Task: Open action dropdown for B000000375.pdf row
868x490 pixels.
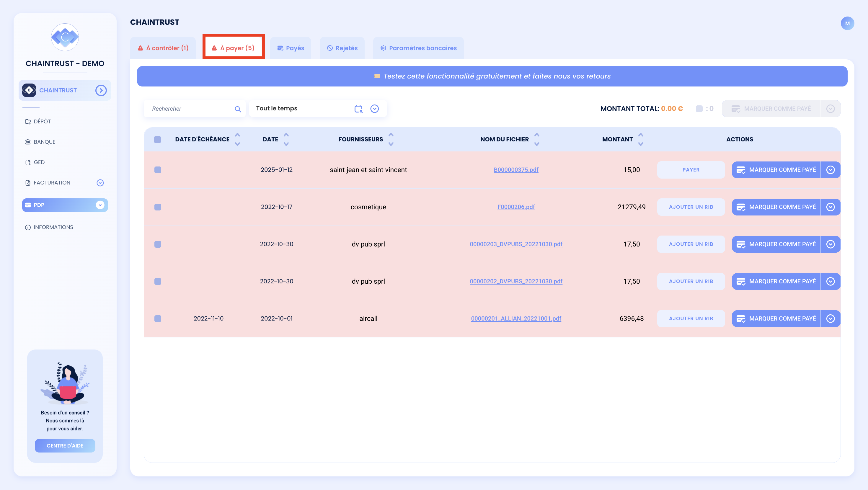Action: coord(830,170)
